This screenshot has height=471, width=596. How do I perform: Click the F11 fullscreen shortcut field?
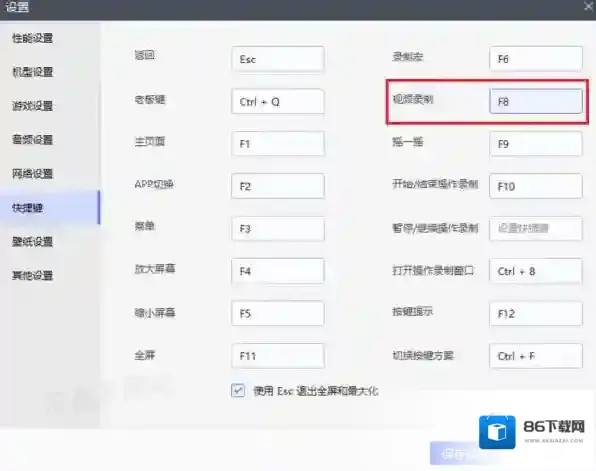[x=278, y=356]
